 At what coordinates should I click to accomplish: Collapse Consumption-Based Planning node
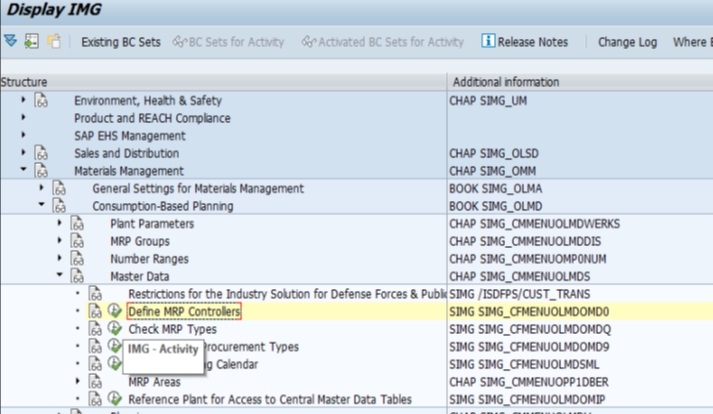(x=41, y=204)
